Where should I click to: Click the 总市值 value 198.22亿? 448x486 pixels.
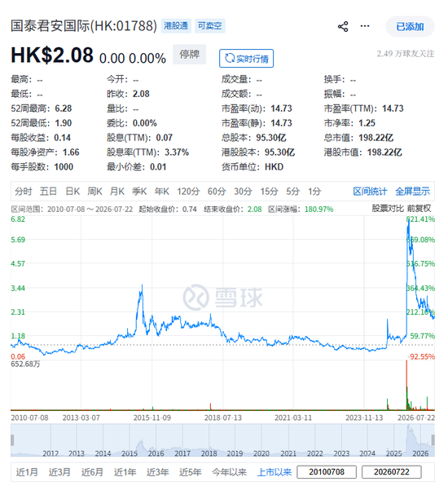(376, 138)
